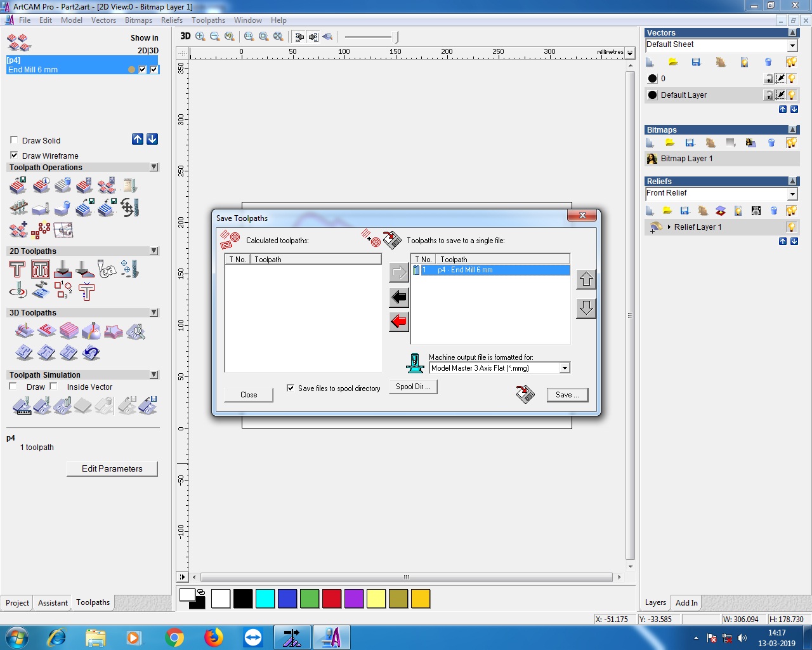Open Google Chrome from the taskbar

pyautogui.click(x=174, y=637)
